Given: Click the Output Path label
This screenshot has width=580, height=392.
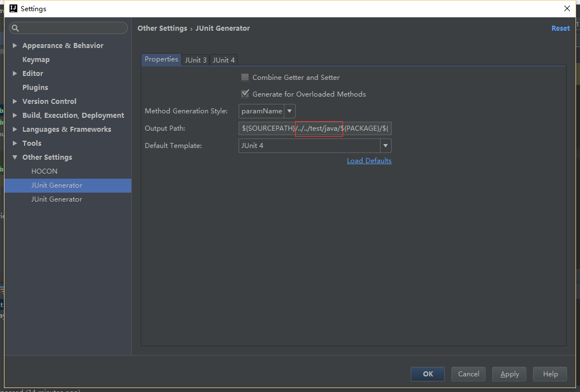Looking at the screenshot, I should [x=165, y=128].
